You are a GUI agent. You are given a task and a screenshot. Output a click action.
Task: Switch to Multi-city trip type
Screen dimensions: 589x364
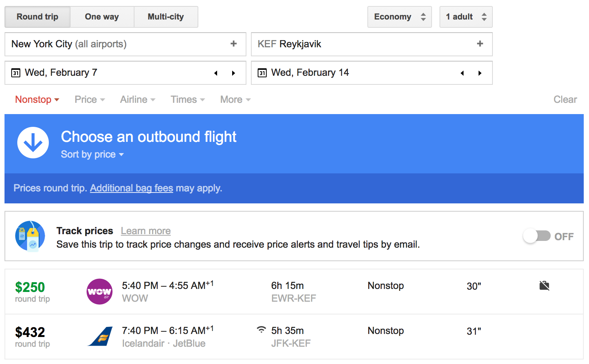pyautogui.click(x=166, y=17)
